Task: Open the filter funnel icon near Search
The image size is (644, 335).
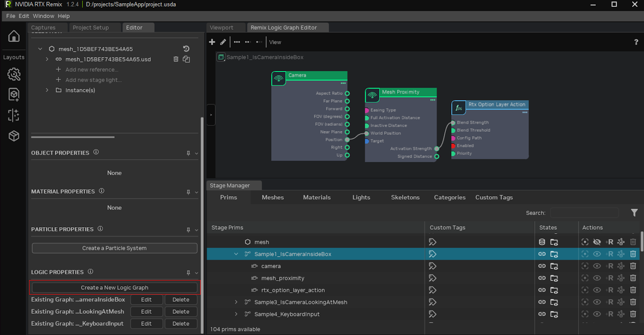Action: pyautogui.click(x=634, y=213)
